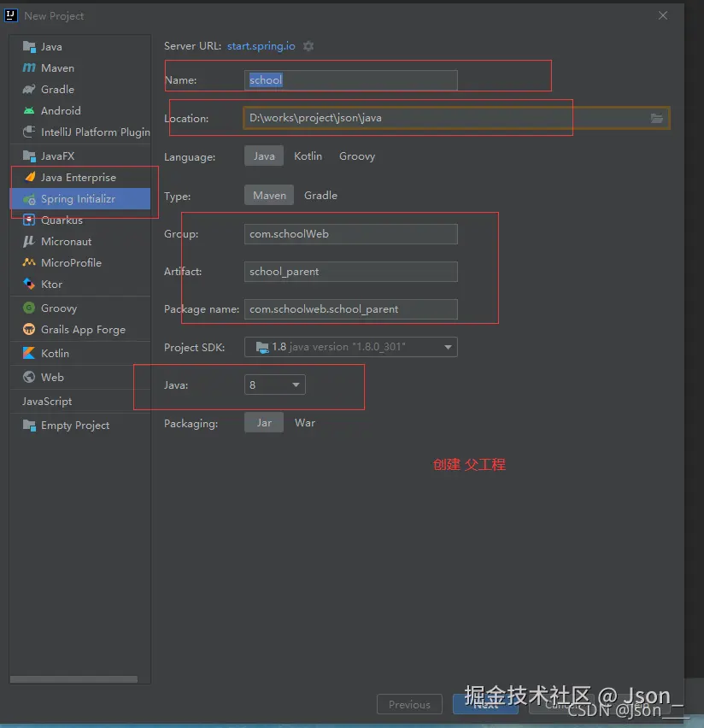The width and height of the screenshot is (704, 728).
Task: Click the Previous button
Action: click(409, 704)
